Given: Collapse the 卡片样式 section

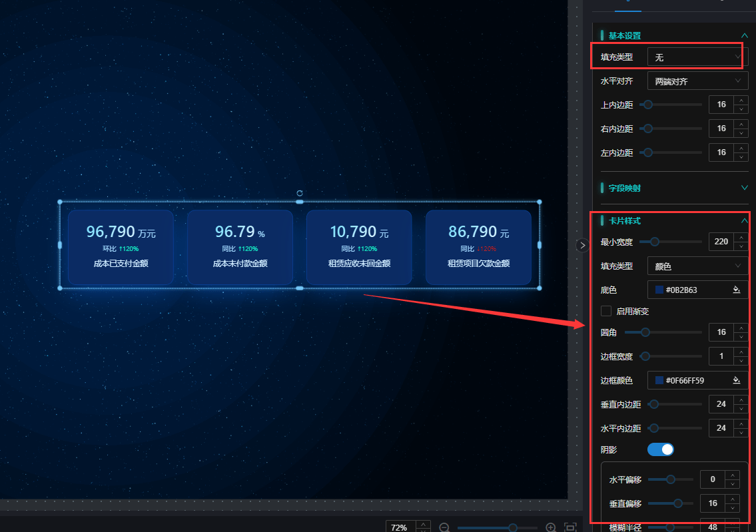Looking at the screenshot, I should (x=744, y=220).
